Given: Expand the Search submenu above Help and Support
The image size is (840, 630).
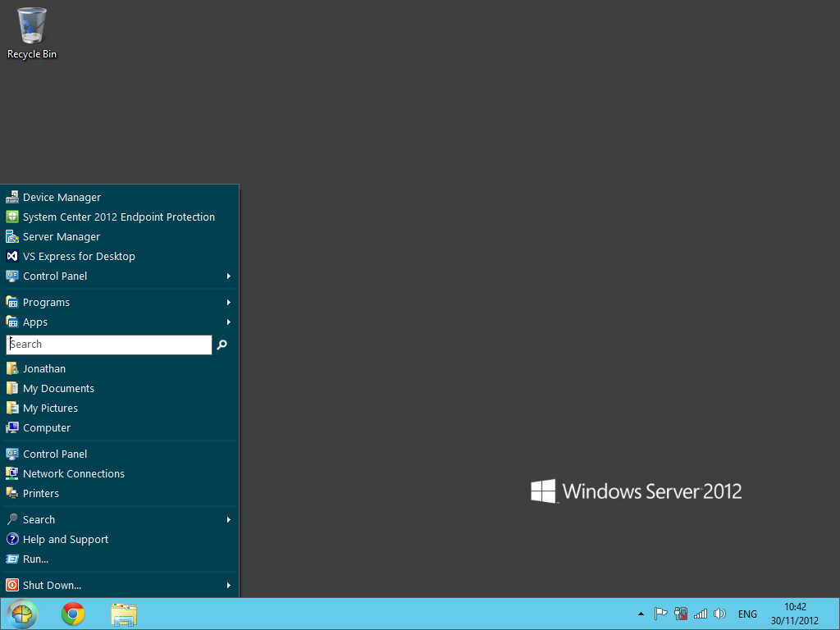Looking at the screenshot, I should pos(120,519).
